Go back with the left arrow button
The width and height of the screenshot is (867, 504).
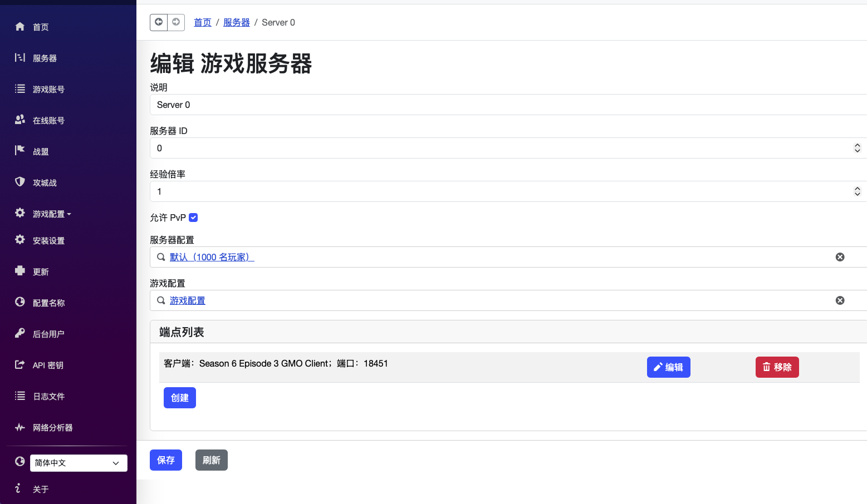(159, 22)
